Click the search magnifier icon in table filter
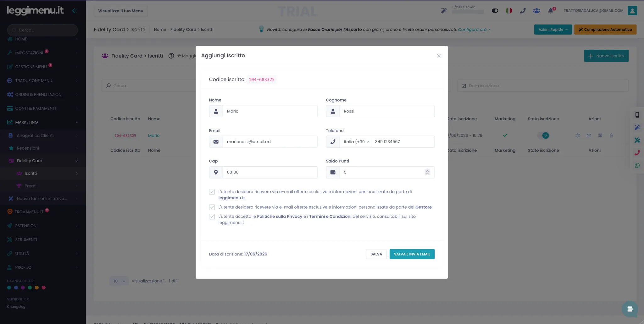This screenshot has width=644, height=324. (x=108, y=85)
